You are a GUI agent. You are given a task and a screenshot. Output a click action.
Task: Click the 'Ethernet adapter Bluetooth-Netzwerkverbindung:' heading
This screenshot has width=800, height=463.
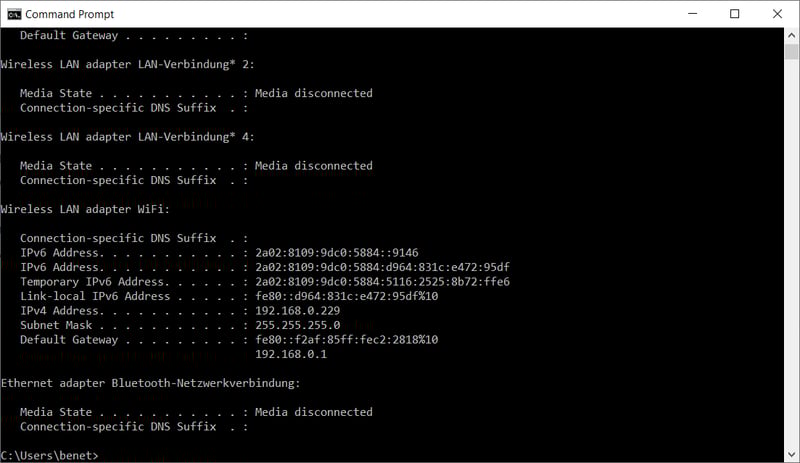(x=151, y=383)
